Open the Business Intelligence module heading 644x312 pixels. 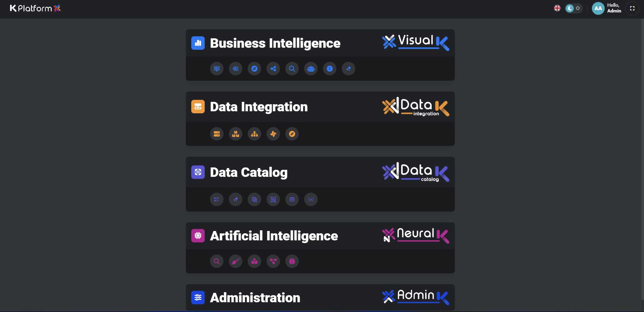275,43
